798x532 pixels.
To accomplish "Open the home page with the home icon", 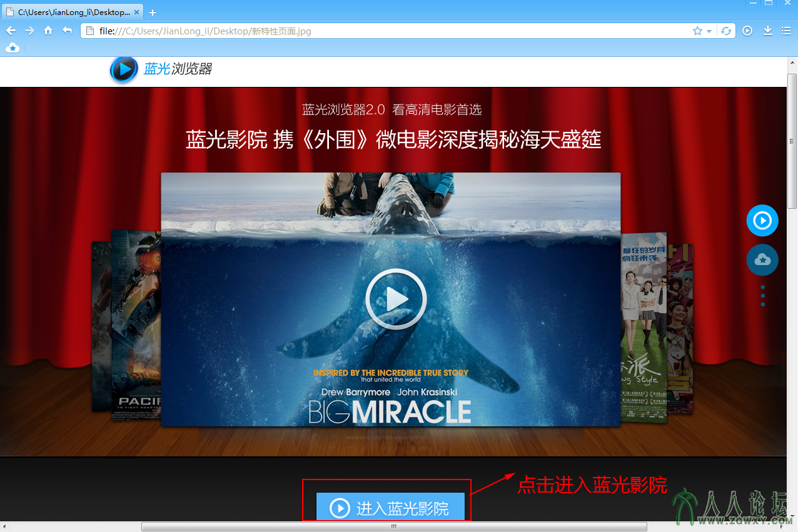I will point(48,30).
